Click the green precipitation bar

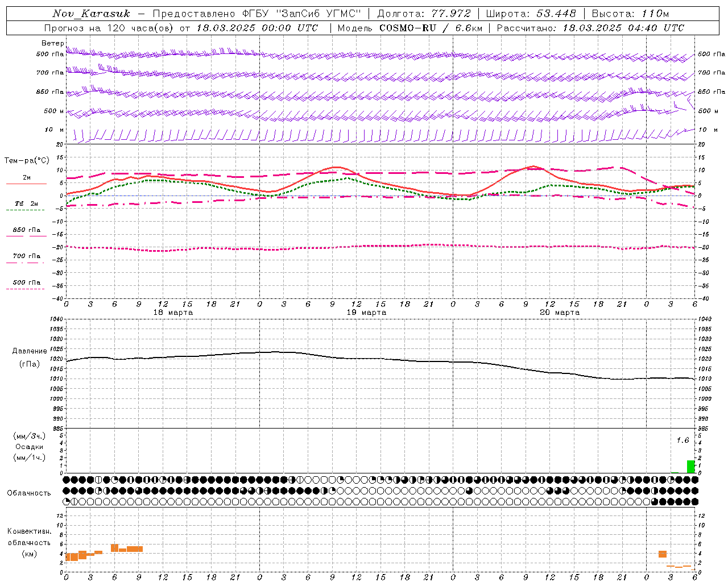[691, 467]
